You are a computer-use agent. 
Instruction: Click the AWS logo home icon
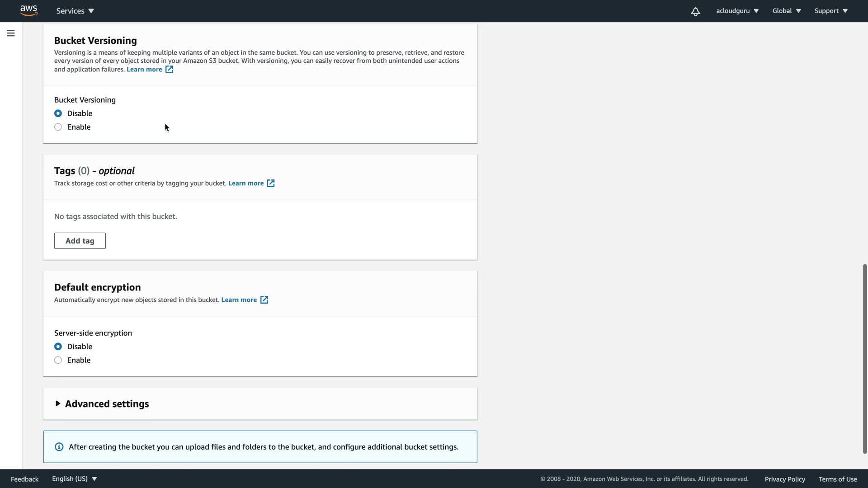pyautogui.click(x=28, y=10)
